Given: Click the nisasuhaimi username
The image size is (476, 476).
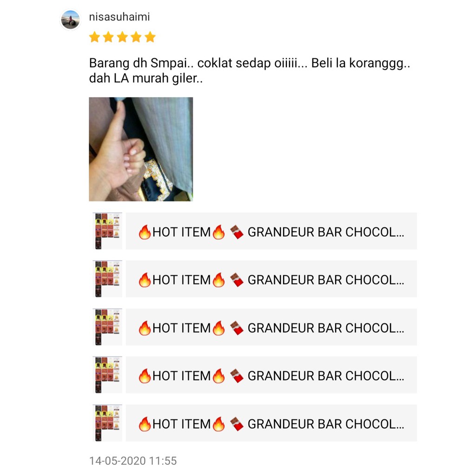Looking at the screenshot, I should 119,17.
